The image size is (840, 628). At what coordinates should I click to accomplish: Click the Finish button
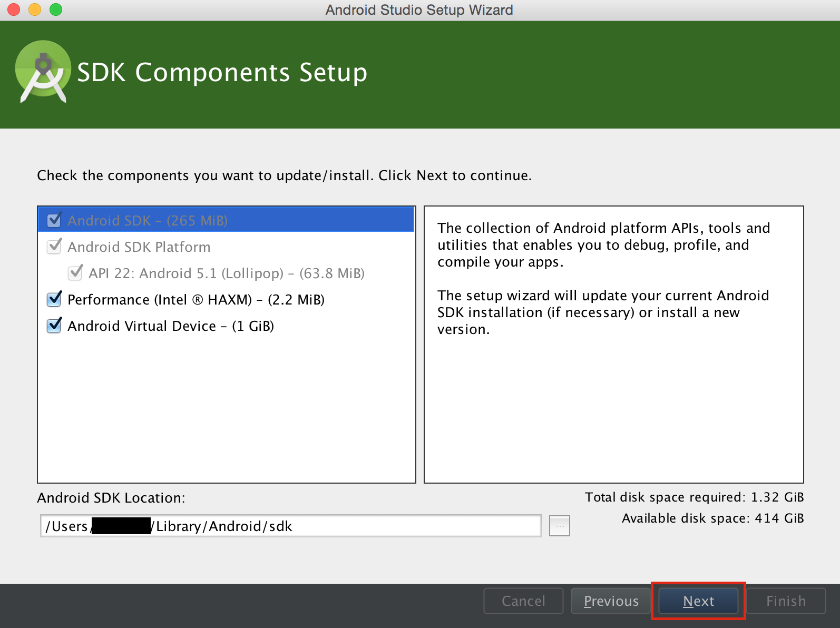point(786,601)
